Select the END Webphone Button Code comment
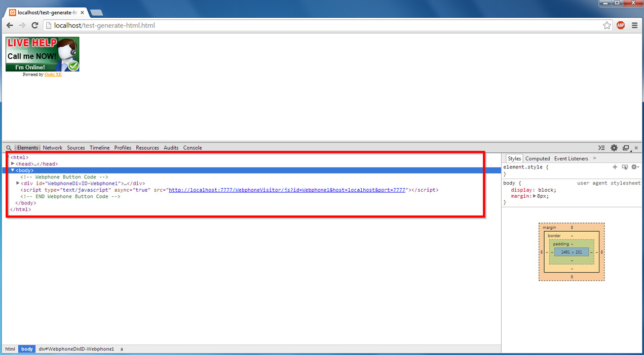Screen dimensions: 644x355 [70, 197]
